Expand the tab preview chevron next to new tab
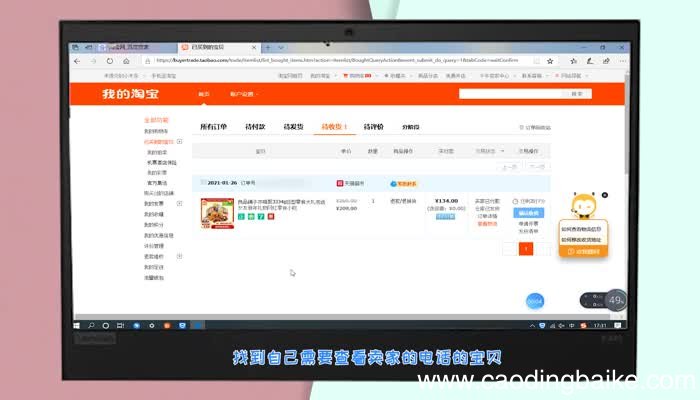Screen dimensions: 700x400 (x=281, y=47)
